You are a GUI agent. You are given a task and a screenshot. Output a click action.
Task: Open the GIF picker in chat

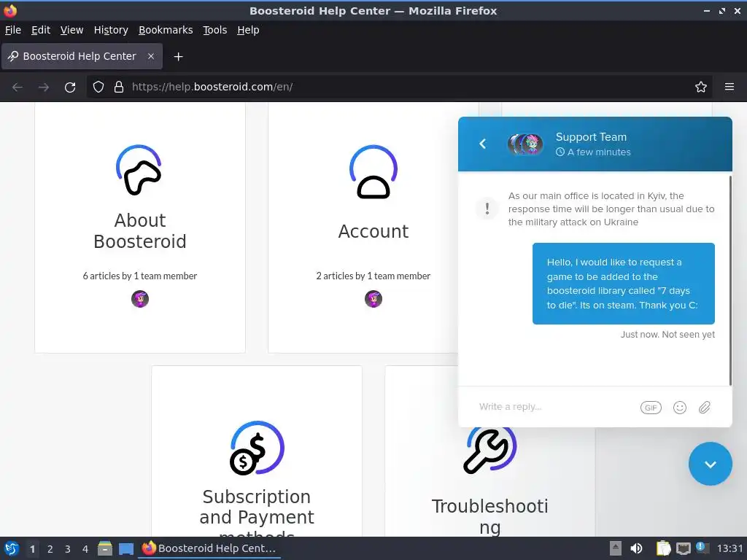point(651,408)
